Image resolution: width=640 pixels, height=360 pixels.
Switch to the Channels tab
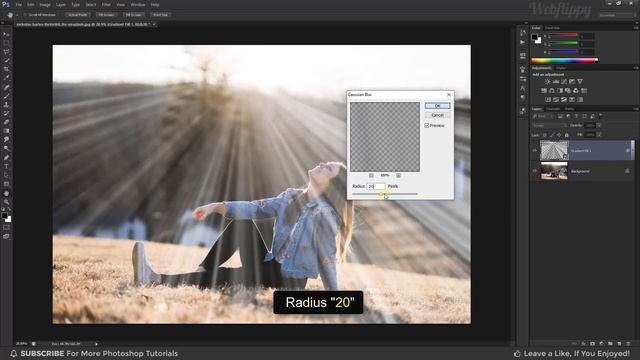553,109
